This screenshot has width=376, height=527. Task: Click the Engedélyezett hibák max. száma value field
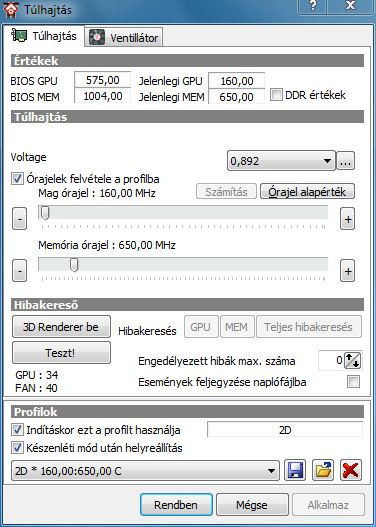[x=331, y=361]
